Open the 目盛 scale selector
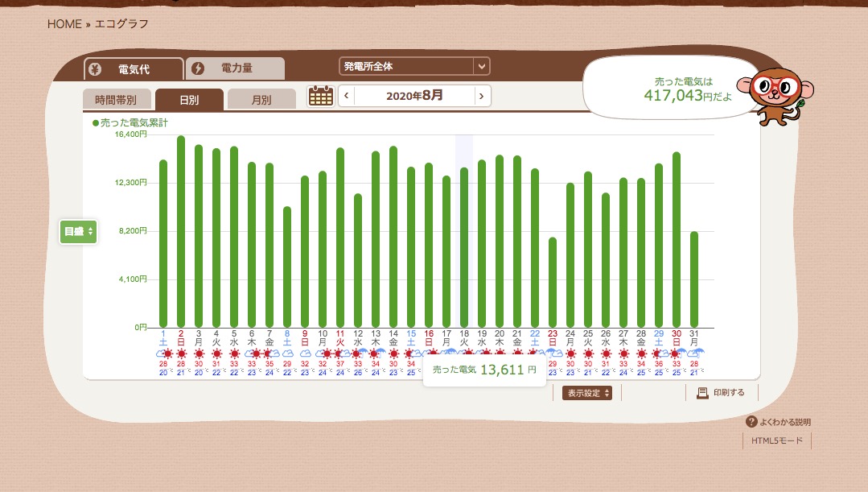Viewport: 868px width, 492px height. pyautogui.click(x=79, y=232)
